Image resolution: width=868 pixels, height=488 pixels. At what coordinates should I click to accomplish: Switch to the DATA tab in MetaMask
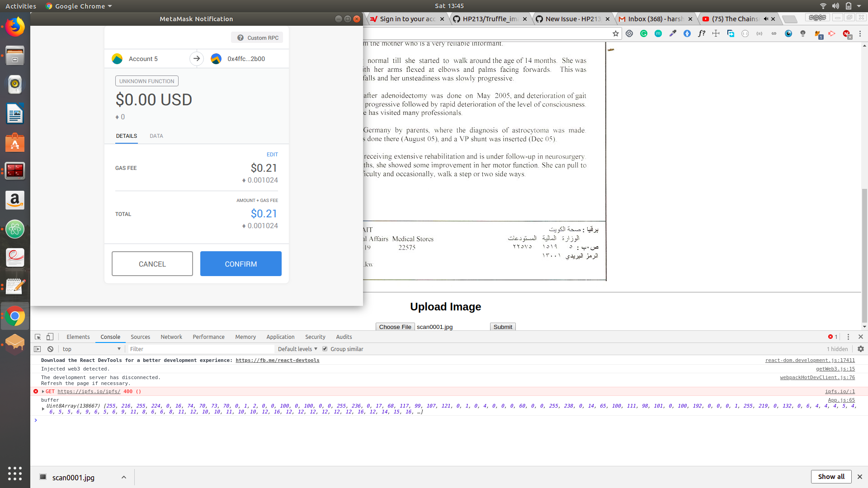click(156, 136)
